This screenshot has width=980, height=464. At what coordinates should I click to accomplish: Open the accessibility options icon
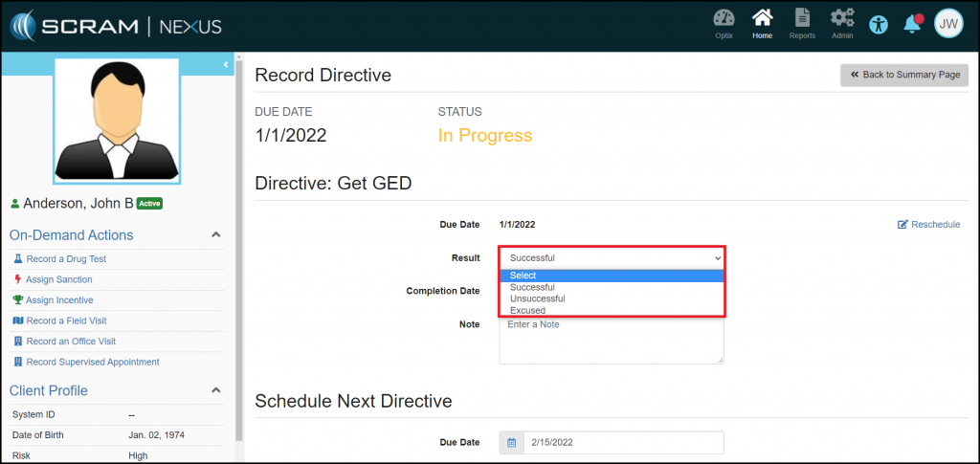pyautogui.click(x=879, y=24)
